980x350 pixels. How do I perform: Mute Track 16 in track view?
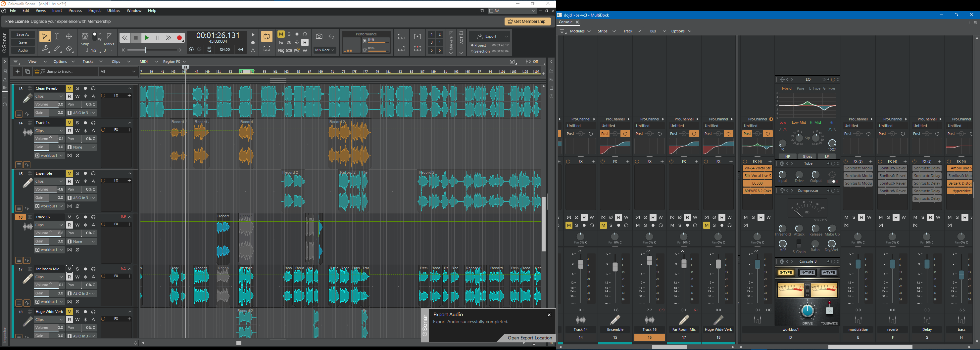coord(69,217)
